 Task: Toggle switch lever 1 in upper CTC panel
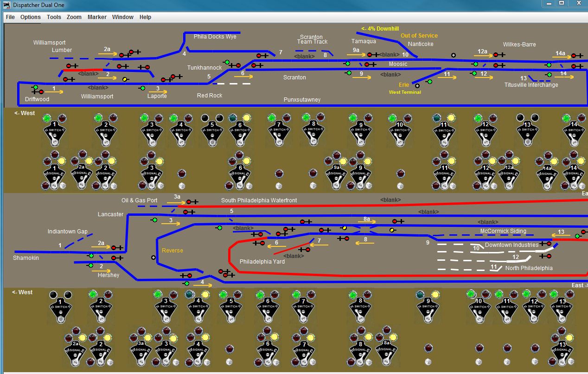pyautogui.click(x=55, y=133)
